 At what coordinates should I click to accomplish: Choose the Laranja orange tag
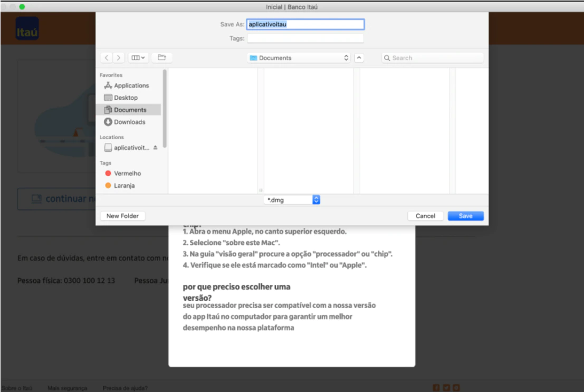[x=120, y=186]
